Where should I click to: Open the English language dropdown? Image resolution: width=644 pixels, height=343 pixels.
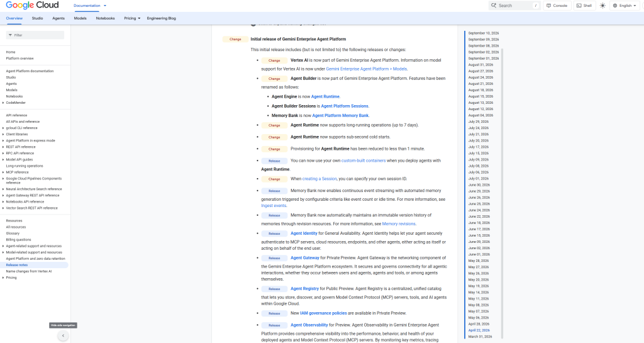625,6
